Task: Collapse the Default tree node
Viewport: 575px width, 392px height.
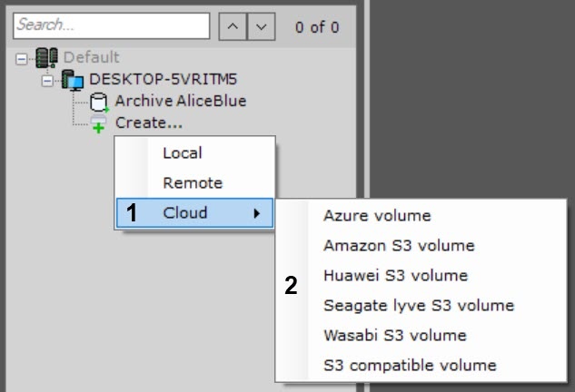Action: click(x=22, y=59)
